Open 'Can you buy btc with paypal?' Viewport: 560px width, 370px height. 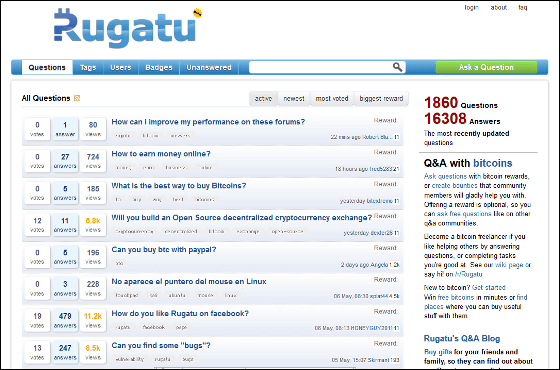pyautogui.click(x=164, y=249)
